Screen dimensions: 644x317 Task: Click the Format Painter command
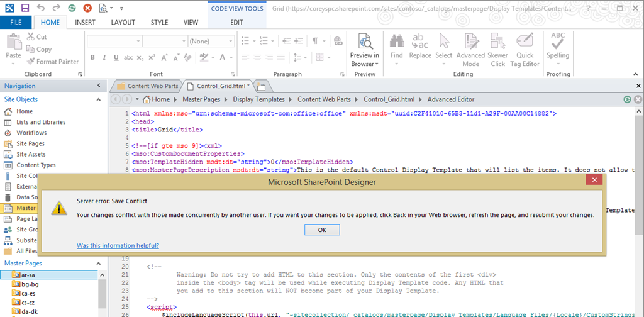point(52,62)
